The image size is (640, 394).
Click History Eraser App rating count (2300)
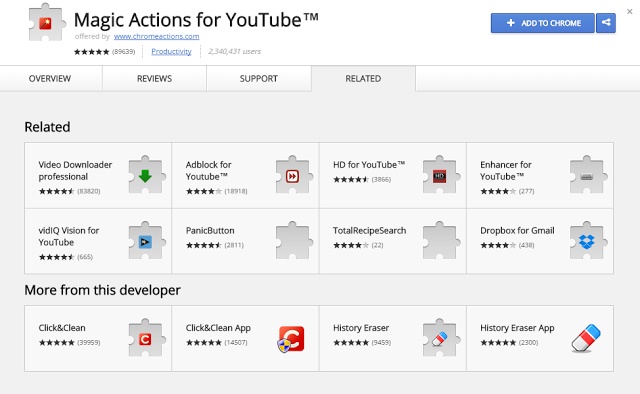click(529, 343)
